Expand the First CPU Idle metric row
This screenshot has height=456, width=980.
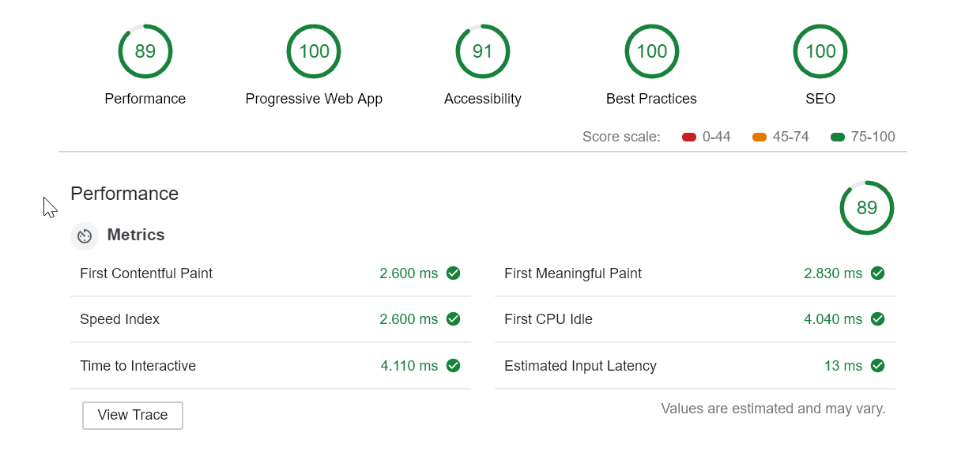pyautogui.click(x=695, y=319)
